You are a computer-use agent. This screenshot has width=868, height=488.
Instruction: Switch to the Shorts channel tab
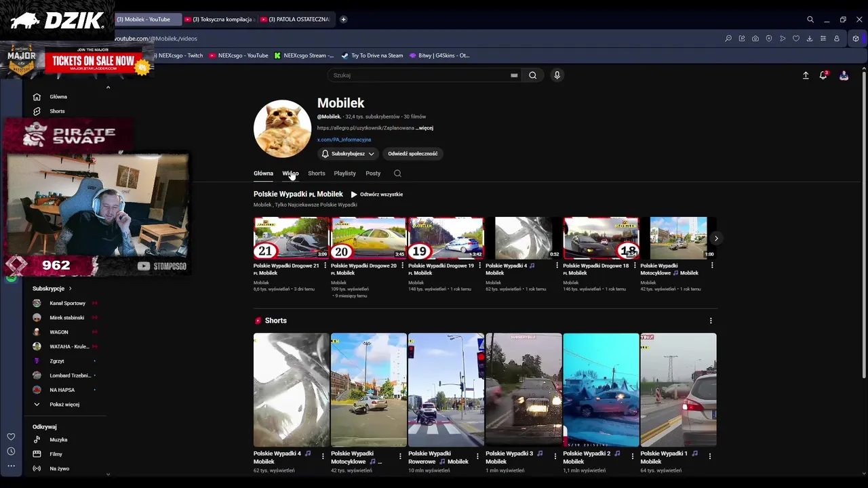point(317,174)
